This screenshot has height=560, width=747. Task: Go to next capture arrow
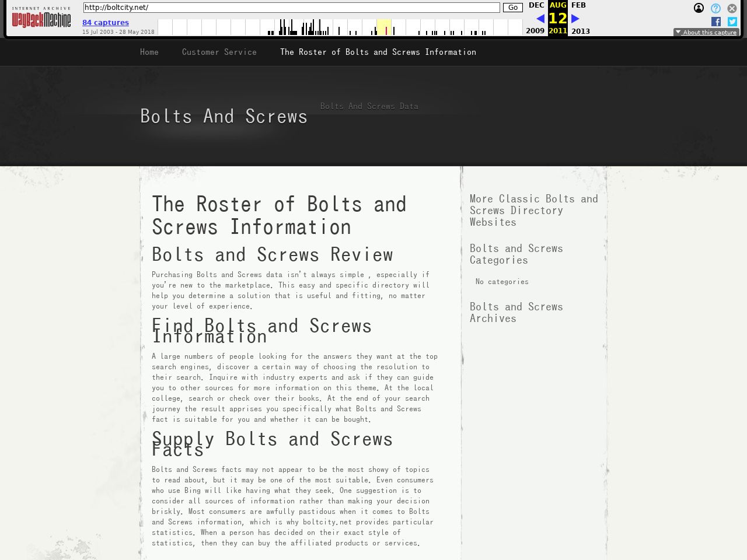(575, 19)
